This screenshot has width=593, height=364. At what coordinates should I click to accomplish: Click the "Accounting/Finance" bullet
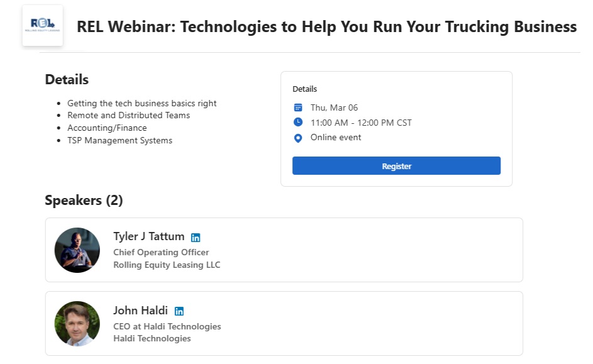pyautogui.click(x=107, y=128)
